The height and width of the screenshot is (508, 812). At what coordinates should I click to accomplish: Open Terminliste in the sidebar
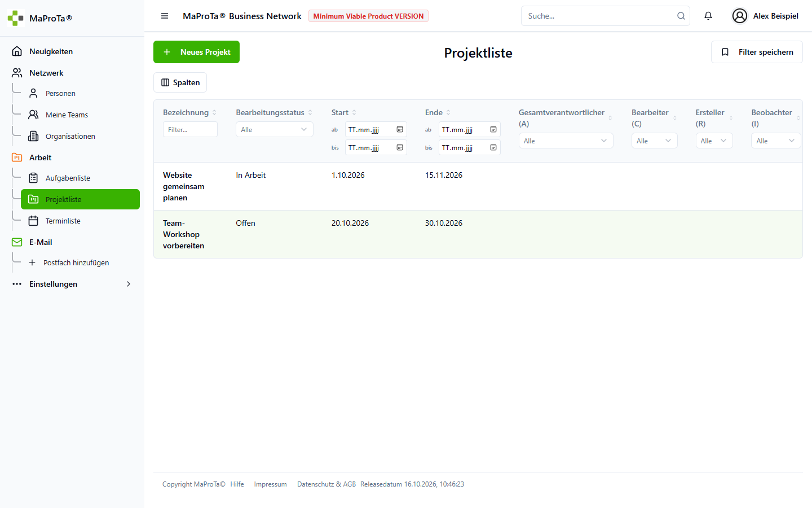point(80,221)
